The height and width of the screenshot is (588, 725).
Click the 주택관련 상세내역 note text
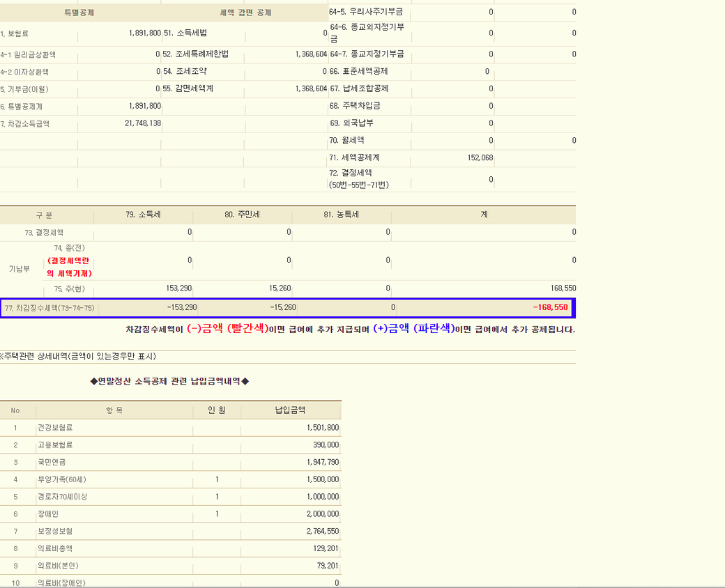(78, 357)
